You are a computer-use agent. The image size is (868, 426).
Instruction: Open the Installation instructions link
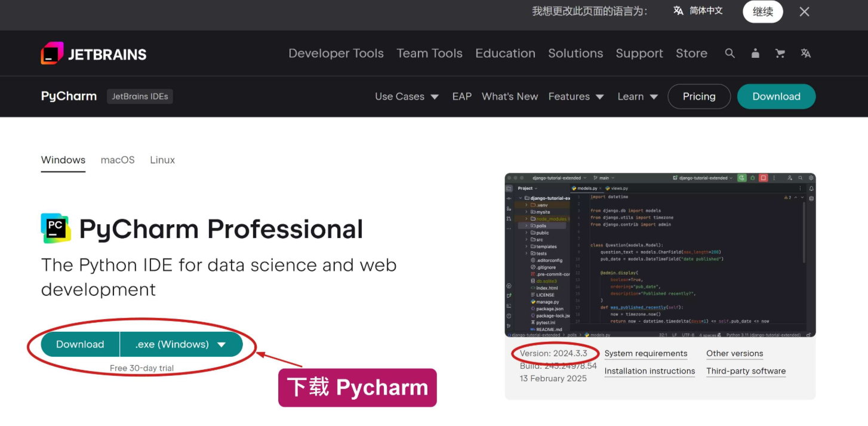tap(650, 371)
